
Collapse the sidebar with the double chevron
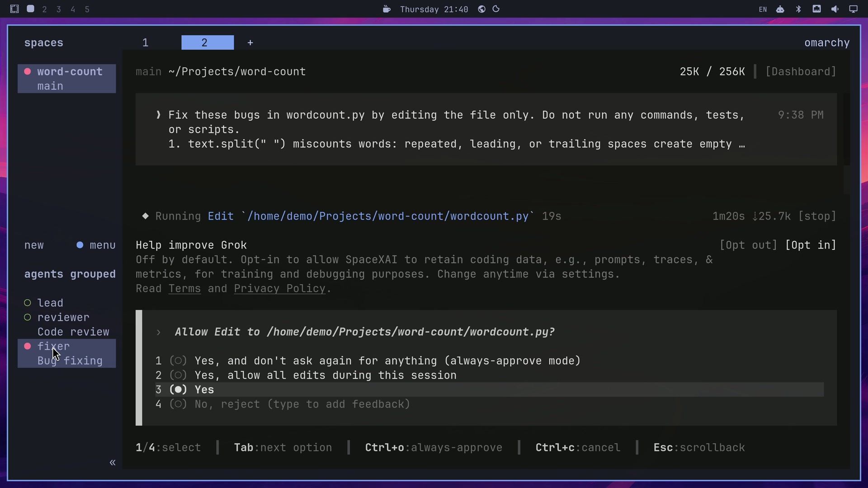113,462
